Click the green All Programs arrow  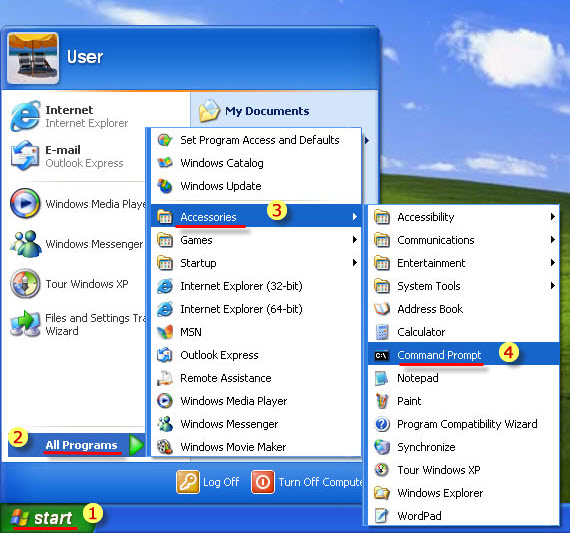(137, 445)
